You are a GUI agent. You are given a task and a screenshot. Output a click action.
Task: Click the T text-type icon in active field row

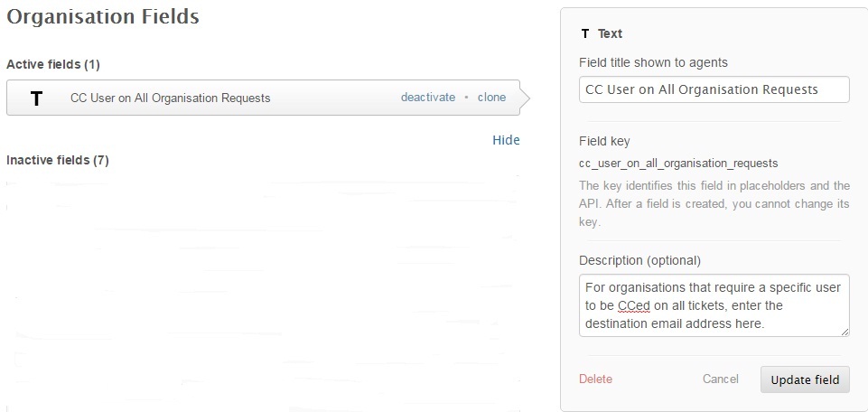[x=36, y=98]
